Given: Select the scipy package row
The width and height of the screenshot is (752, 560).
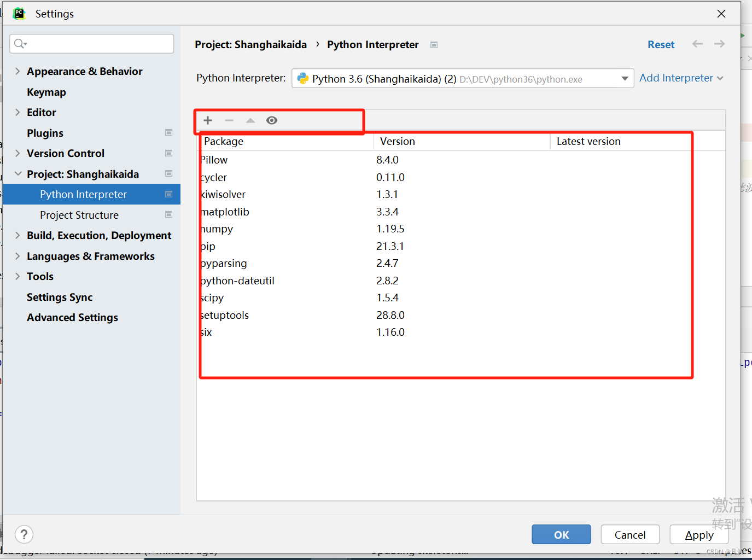Looking at the screenshot, I should (x=461, y=297).
